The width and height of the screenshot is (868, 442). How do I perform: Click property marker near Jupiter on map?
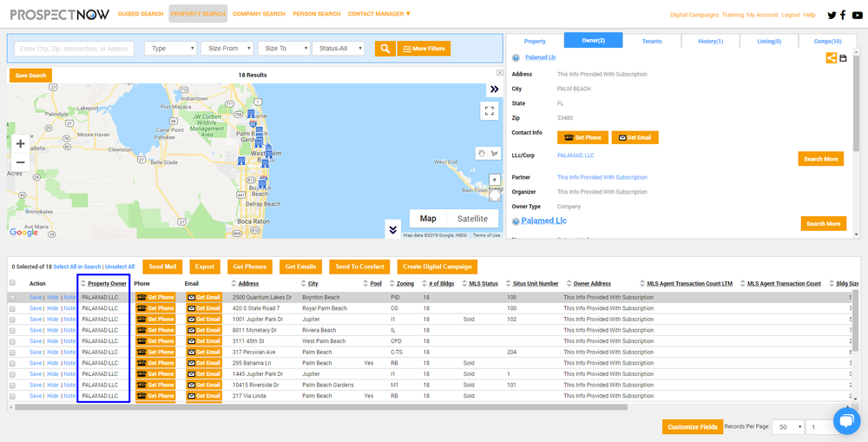251,114
